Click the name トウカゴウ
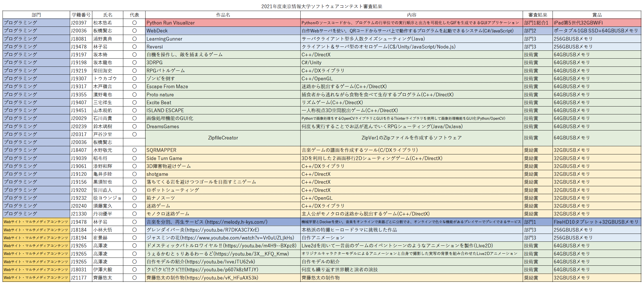This screenshot has width=644, height=284. (108, 79)
